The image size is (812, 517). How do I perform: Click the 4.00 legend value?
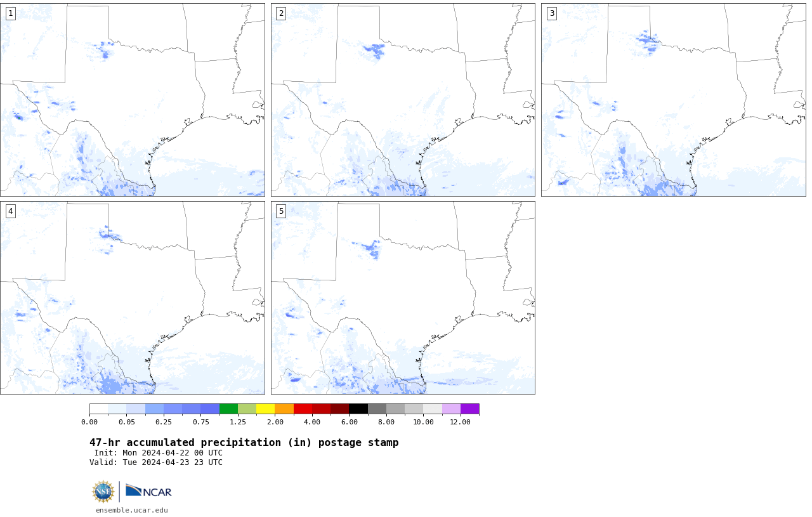(312, 422)
